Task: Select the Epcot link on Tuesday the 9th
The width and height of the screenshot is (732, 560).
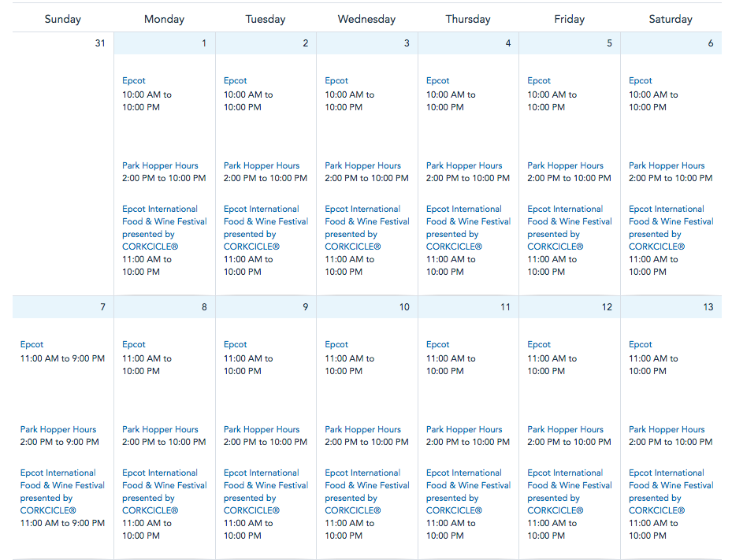Action: click(x=235, y=344)
